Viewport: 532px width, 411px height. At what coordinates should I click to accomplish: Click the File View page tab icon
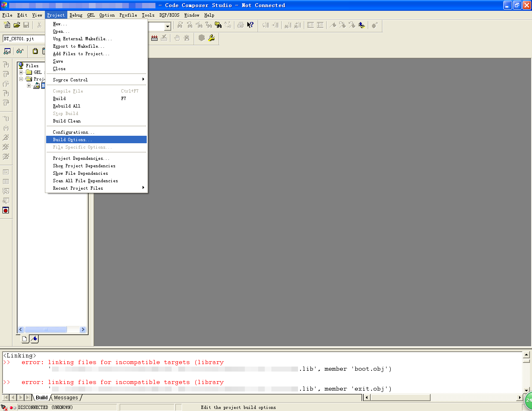(x=25, y=339)
